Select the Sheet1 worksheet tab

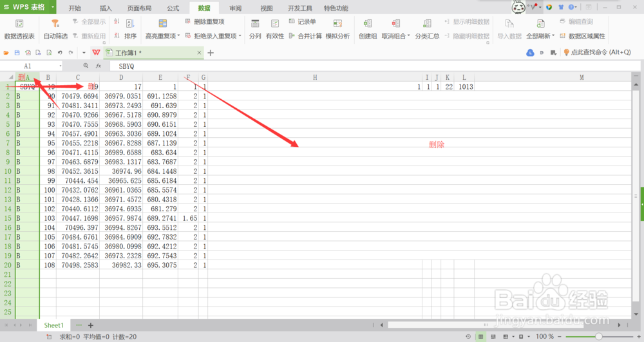(x=54, y=325)
